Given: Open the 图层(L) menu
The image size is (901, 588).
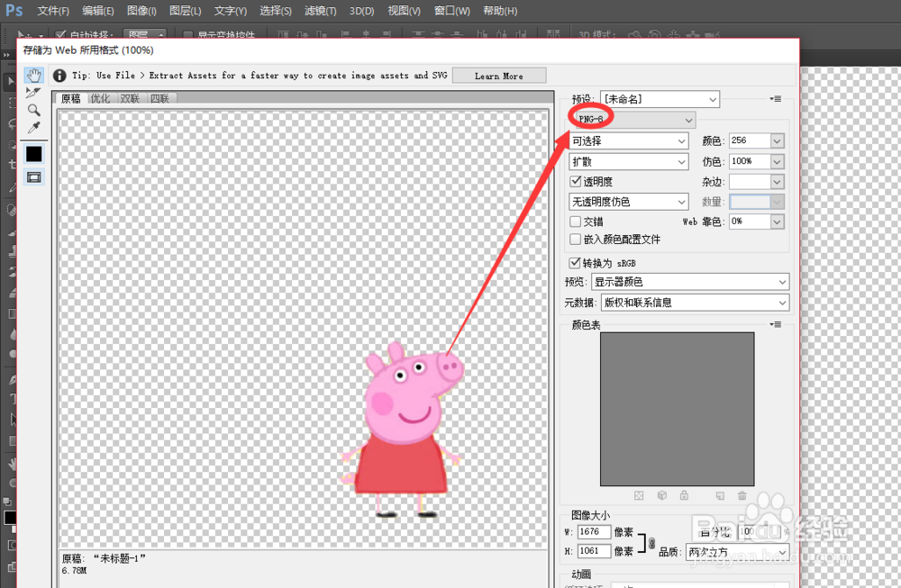Looking at the screenshot, I should [x=185, y=11].
